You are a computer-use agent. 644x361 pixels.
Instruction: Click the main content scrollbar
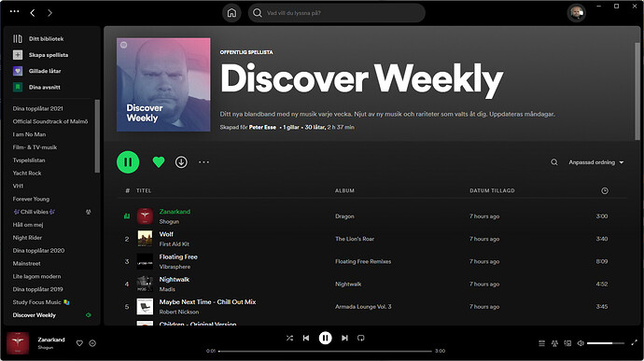637,91
